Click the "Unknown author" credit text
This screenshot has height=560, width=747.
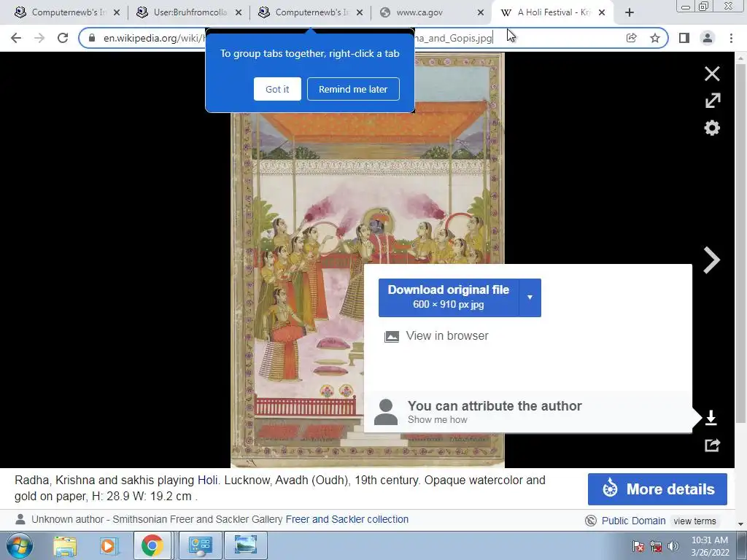67,519
